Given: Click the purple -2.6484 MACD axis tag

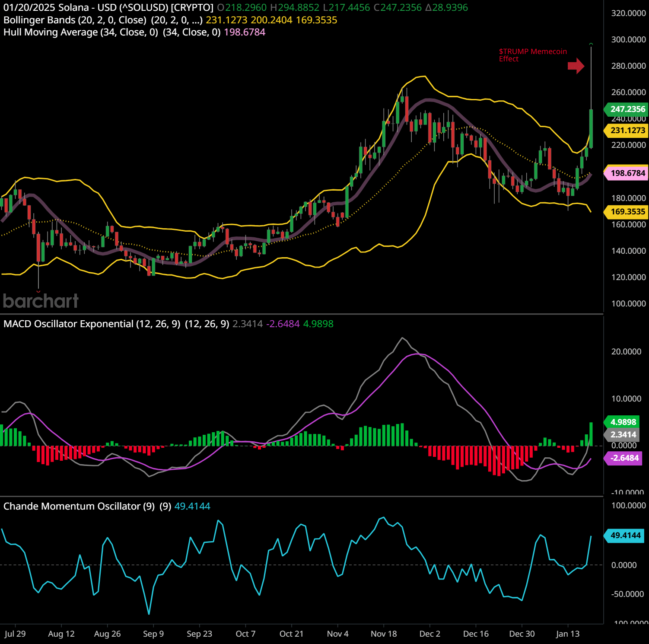Looking at the screenshot, I should [x=623, y=458].
